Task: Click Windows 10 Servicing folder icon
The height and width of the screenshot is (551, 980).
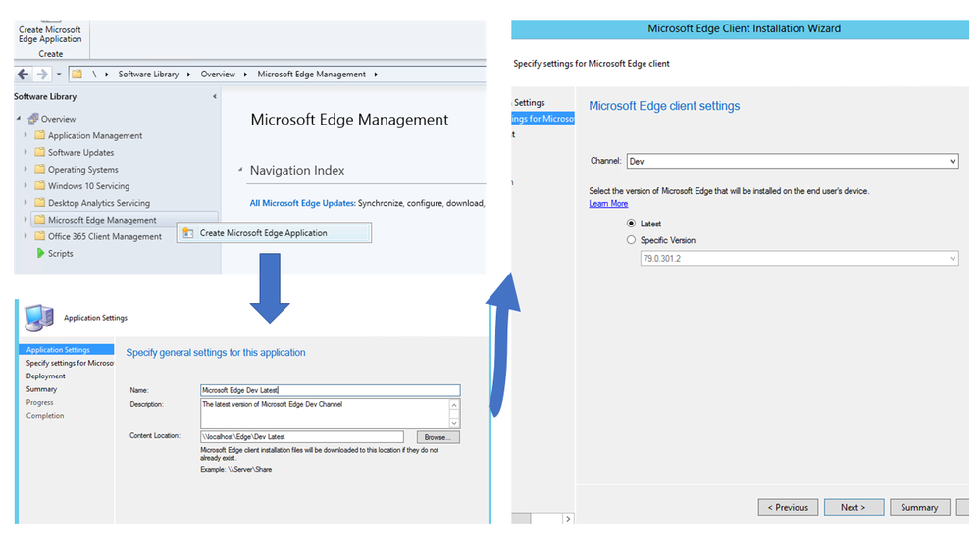Action: pyautogui.click(x=40, y=185)
